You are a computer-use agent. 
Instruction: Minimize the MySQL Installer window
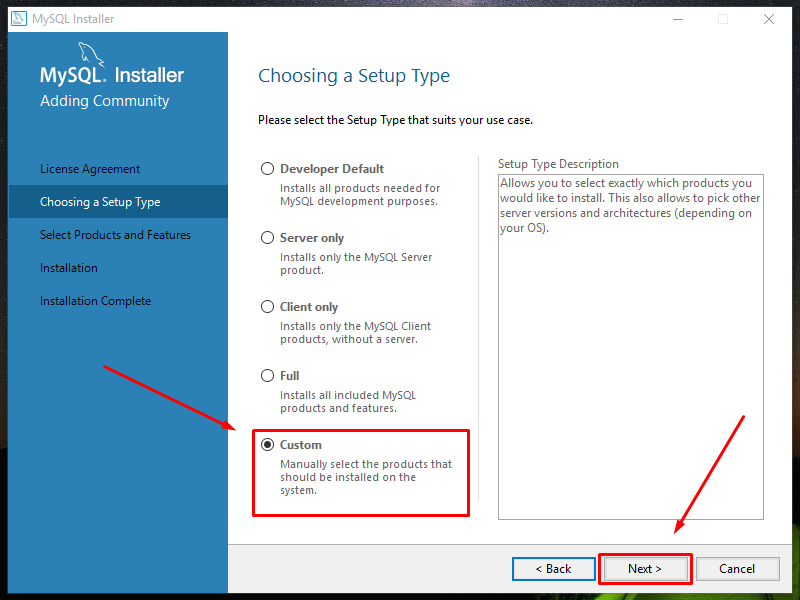pyautogui.click(x=678, y=19)
